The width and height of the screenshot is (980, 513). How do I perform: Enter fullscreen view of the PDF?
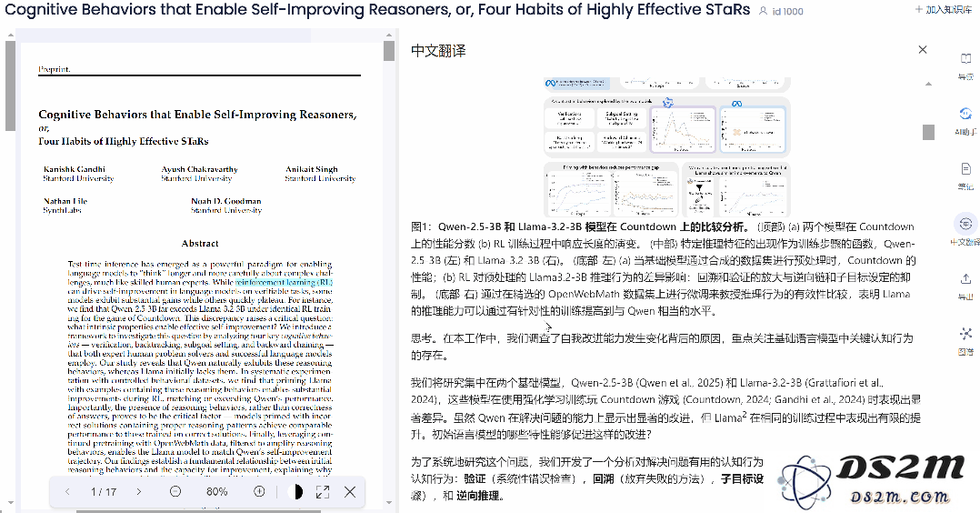(323, 492)
